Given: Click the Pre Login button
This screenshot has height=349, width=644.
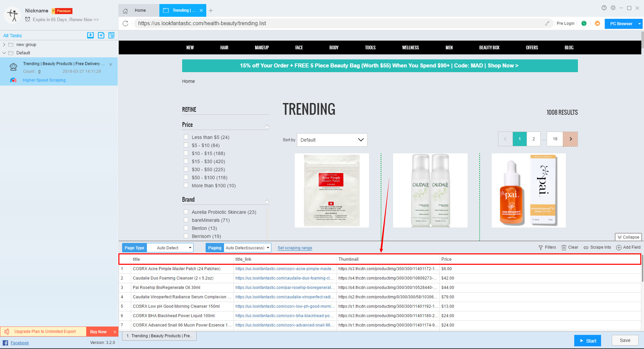Looking at the screenshot, I should point(566,23).
